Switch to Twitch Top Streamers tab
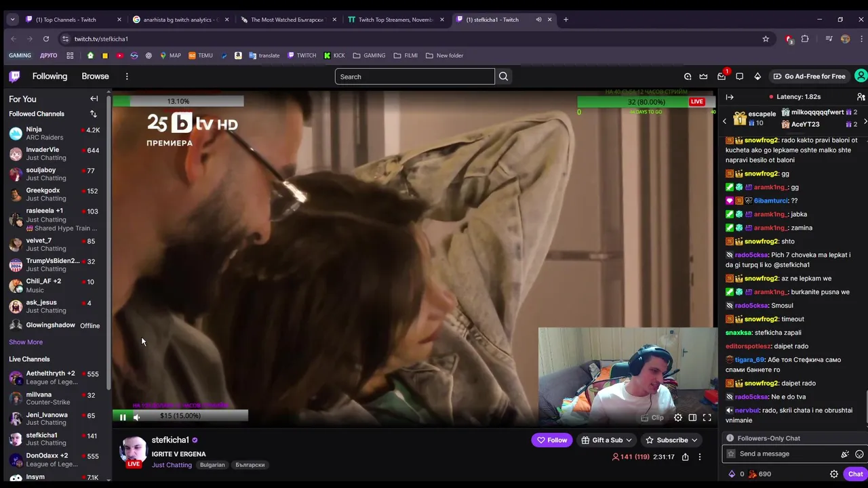 pyautogui.click(x=395, y=20)
